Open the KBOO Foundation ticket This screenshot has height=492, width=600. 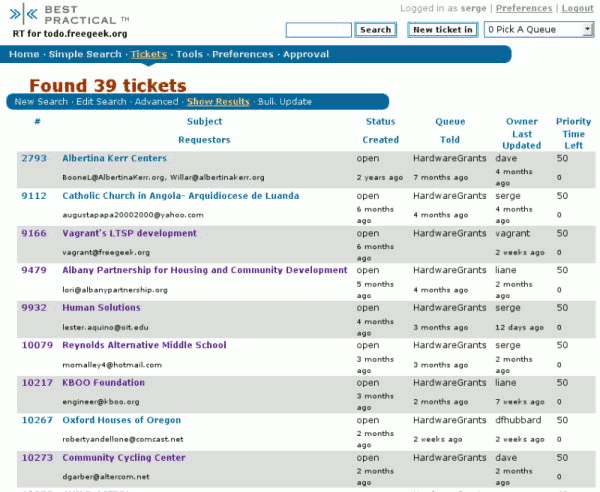click(103, 383)
